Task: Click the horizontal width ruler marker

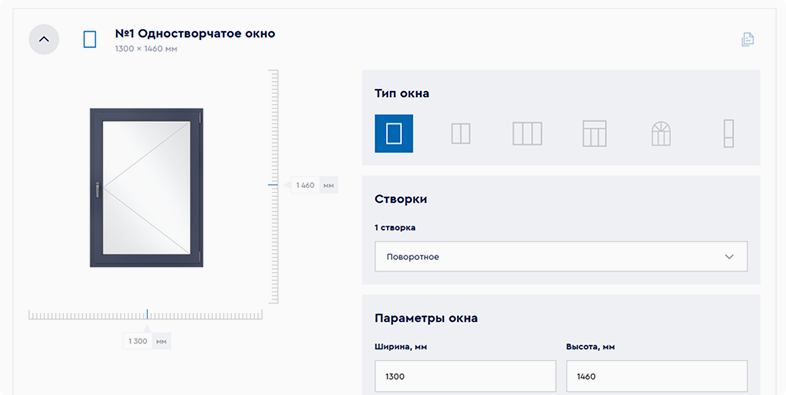Action: click(x=147, y=314)
